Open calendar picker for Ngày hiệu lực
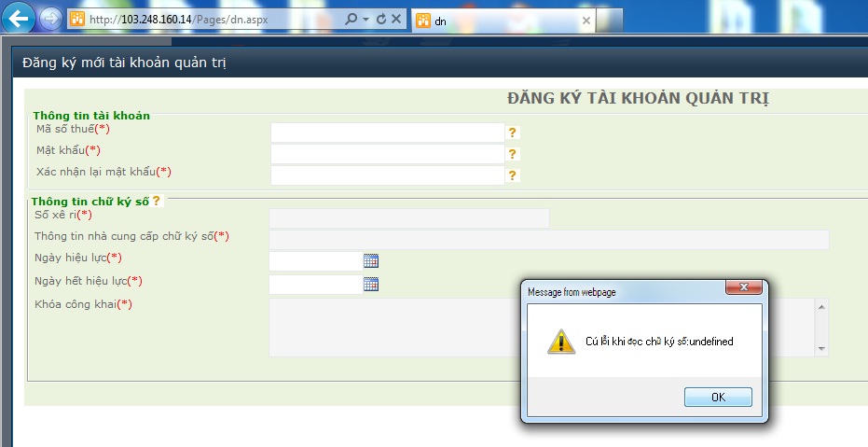 (370, 261)
